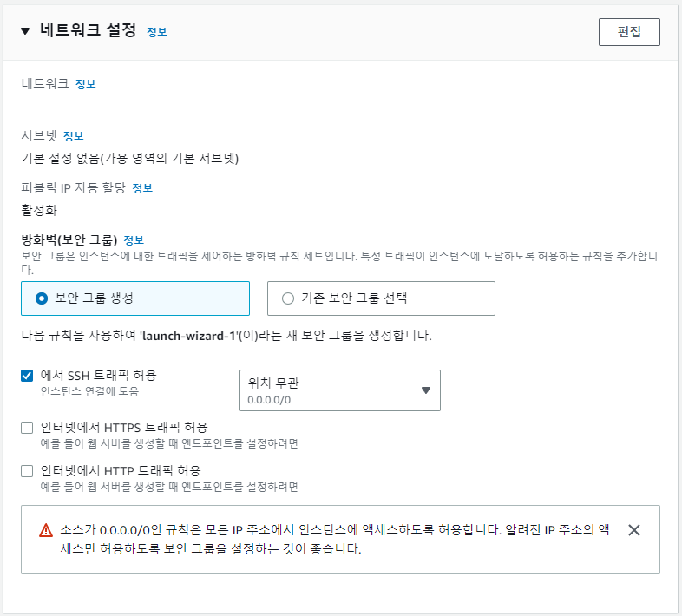Uncheck the SSH 트래픽 허용 checkbox
The image size is (682, 616).
pyautogui.click(x=27, y=376)
